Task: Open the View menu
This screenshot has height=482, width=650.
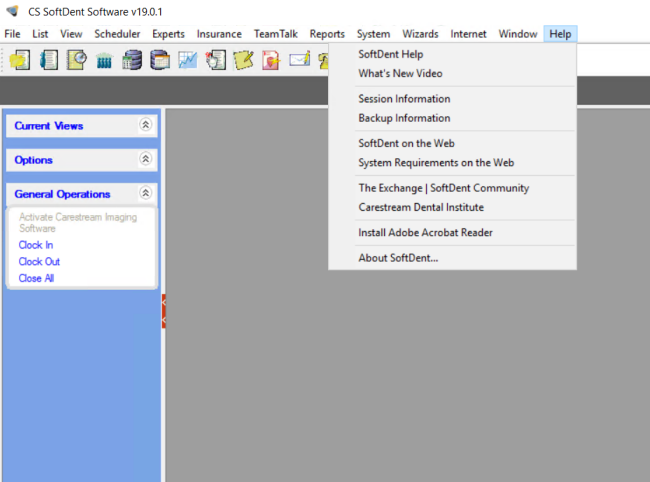Action: click(71, 34)
